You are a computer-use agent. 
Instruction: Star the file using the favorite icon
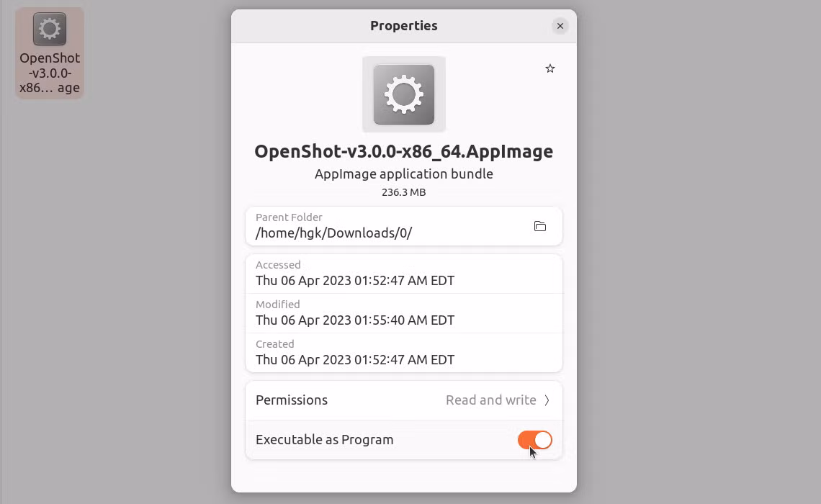[x=549, y=68]
